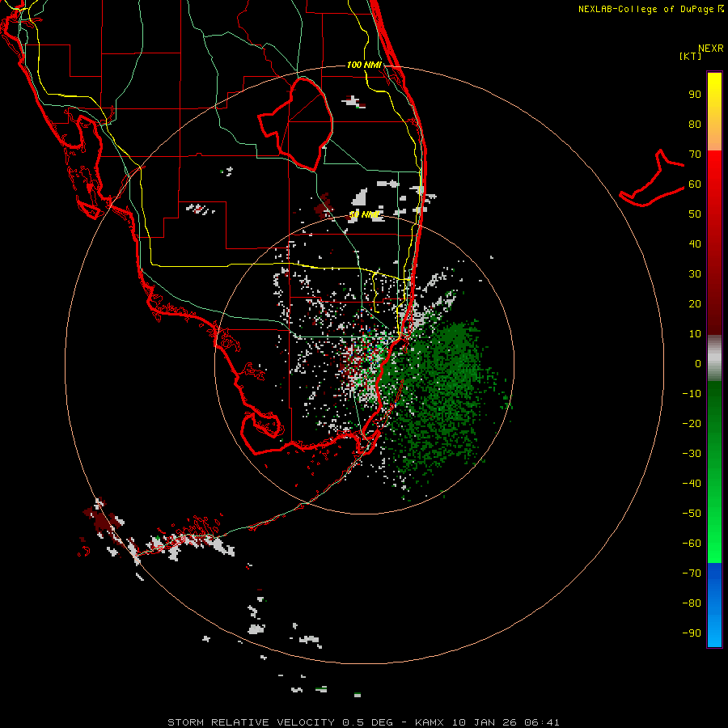This screenshot has width=728, height=728.
Task: Click the positive 50 knot scale label
Action: [695, 214]
